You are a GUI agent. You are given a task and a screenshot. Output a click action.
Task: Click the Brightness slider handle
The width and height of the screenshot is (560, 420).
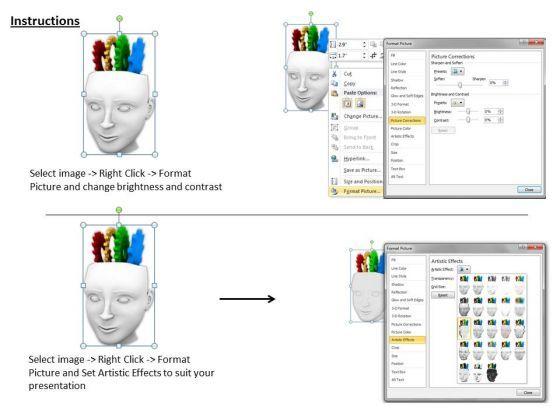pyautogui.click(x=468, y=111)
